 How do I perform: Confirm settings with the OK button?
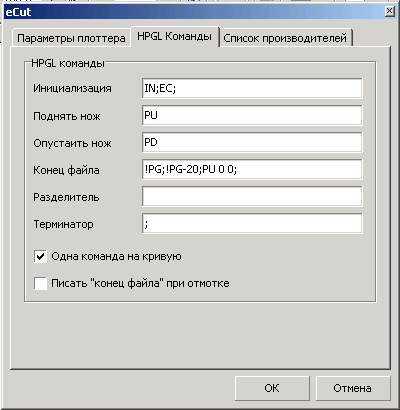[x=272, y=388]
